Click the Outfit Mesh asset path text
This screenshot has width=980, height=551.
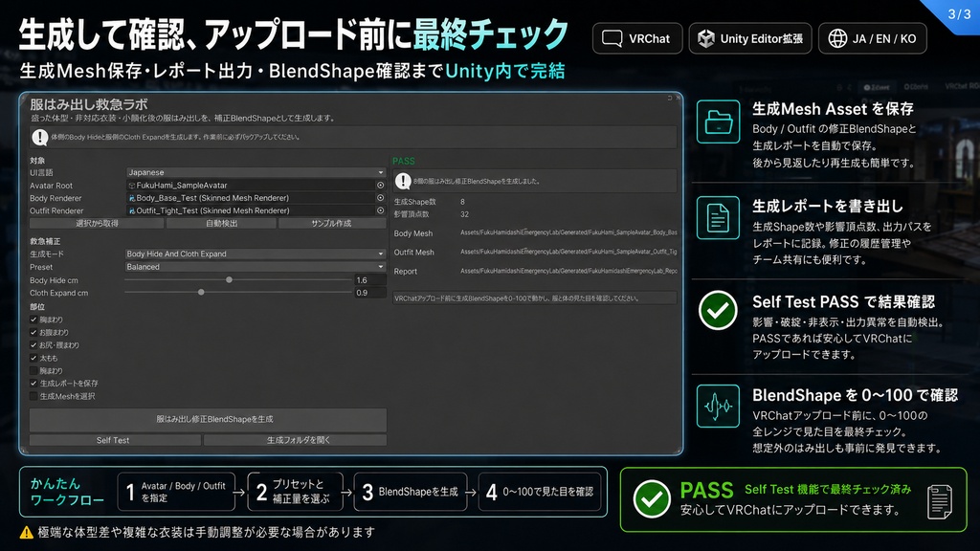tap(568, 252)
